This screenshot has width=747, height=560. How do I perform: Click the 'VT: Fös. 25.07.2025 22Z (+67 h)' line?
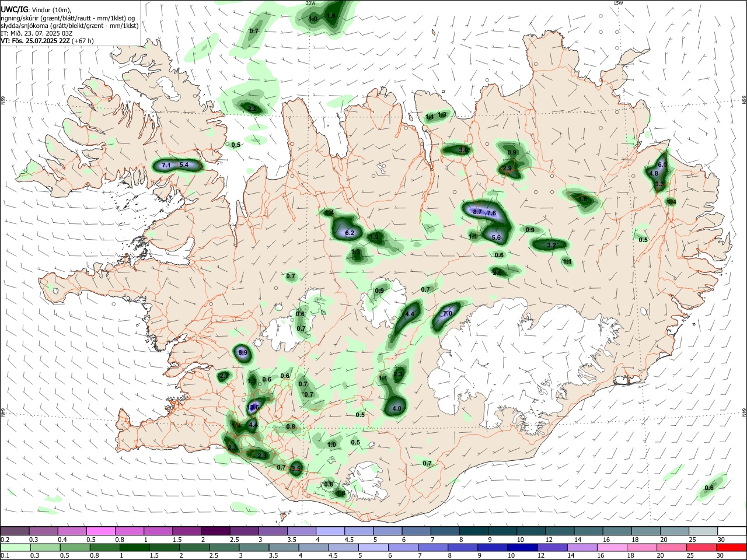pyautogui.click(x=47, y=41)
